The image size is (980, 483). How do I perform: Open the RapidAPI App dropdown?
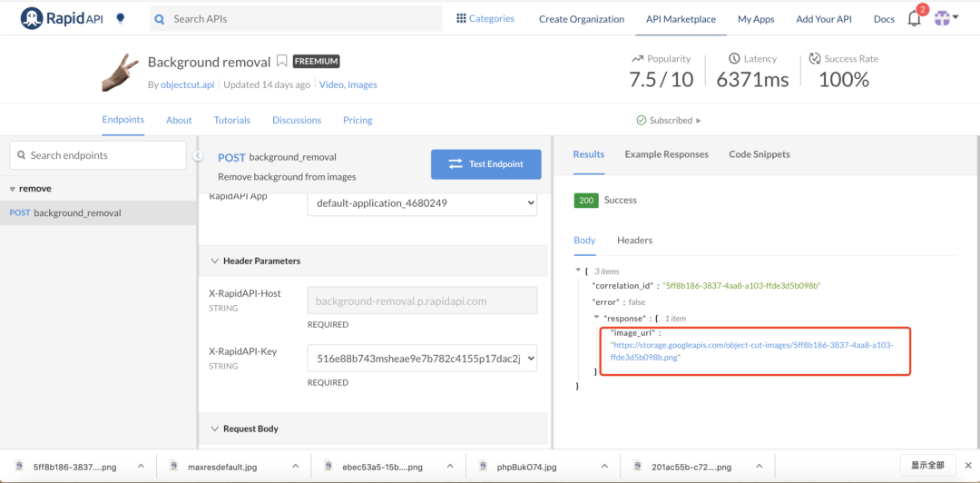[422, 203]
